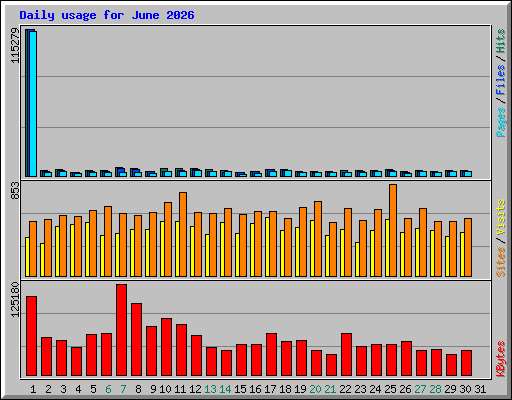This screenshot has width=512, height=400.
Task: Click day label 31 on the x-axis
Action: pos(480,389)
